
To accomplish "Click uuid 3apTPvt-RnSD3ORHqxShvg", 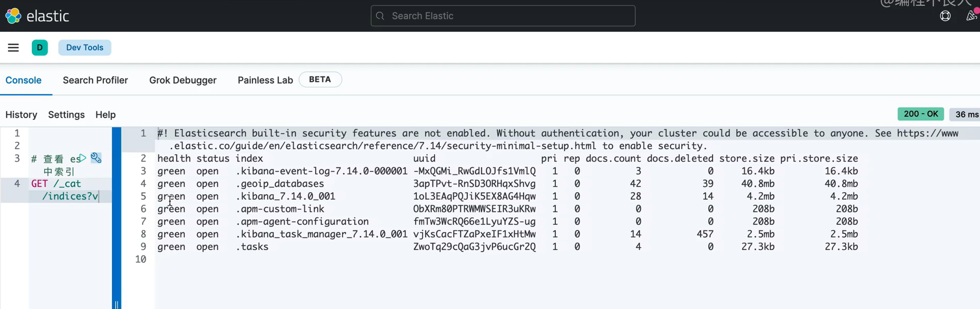I will click(x=474, y=184).
